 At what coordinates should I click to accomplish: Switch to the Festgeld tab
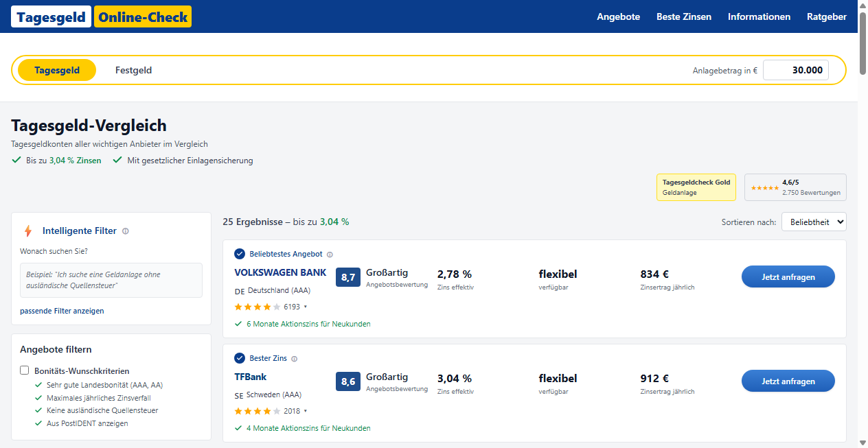133,70
